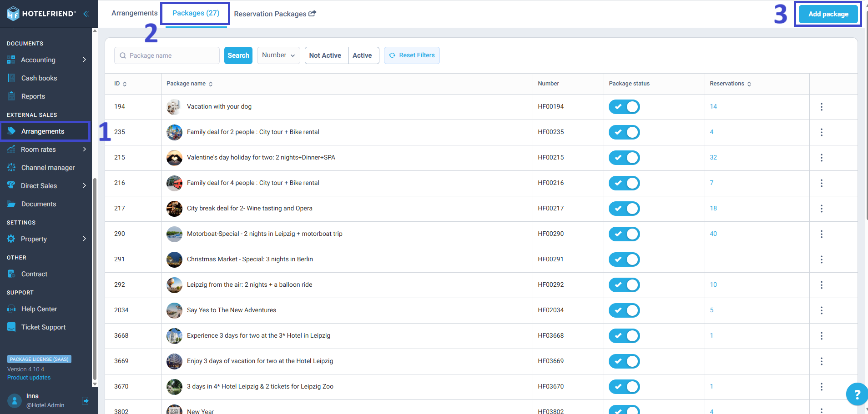Open Reservation Packages external link icon
Image resolution: width=868 pixels, height=414 pixels.
312,14
